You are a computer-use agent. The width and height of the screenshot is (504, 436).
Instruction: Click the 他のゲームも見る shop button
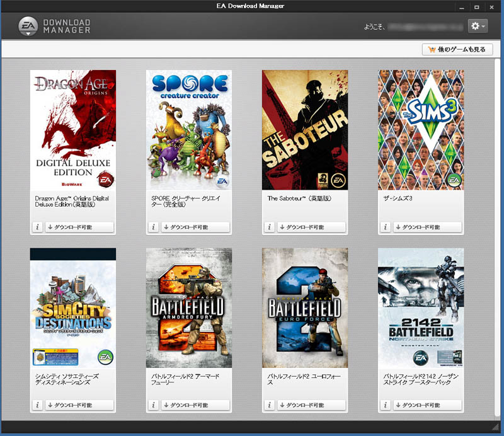(x=457, y=49)
